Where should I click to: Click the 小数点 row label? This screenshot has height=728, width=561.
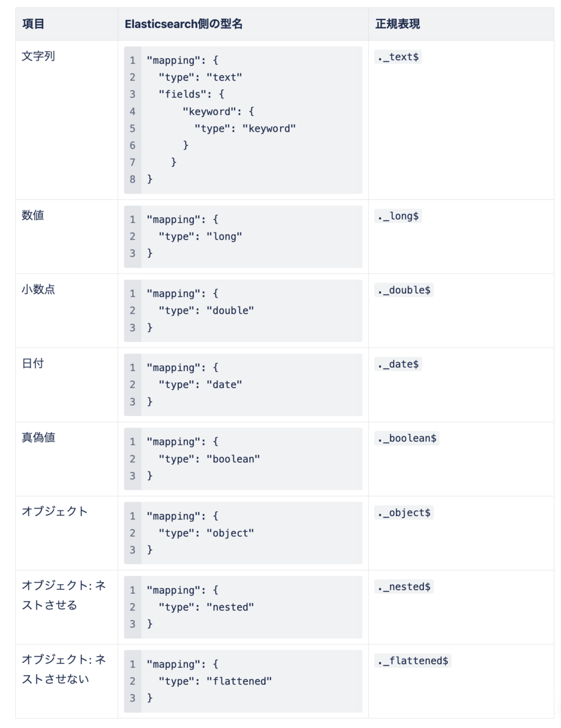coord(38,289)
